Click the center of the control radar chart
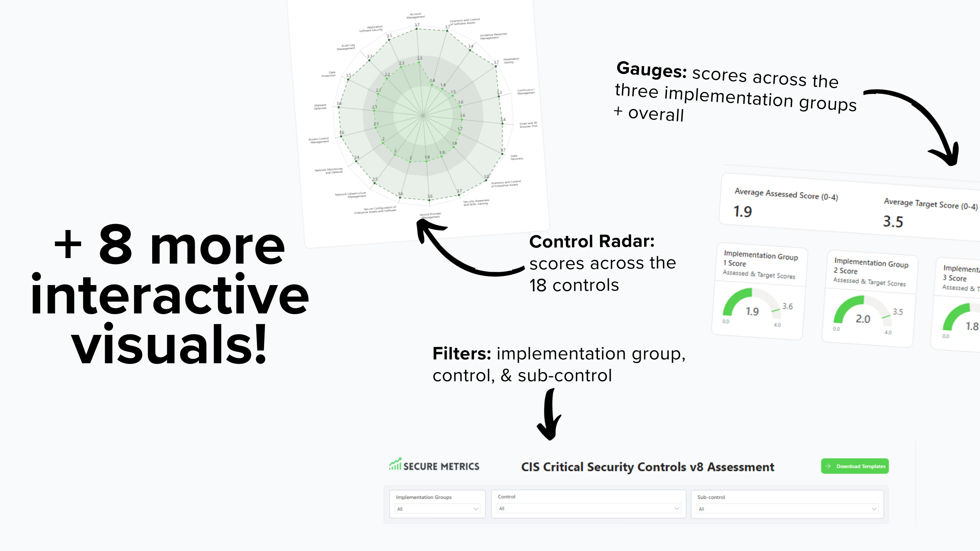Viewport: 980px width, 551px height. tap(423, 115)
